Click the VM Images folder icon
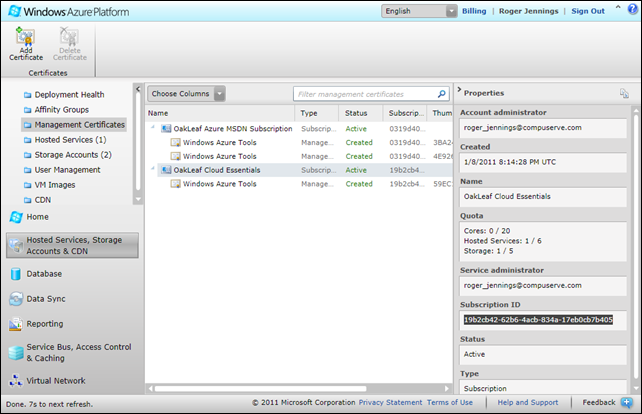Viewport: 642px width, 414px height. (x=27, y=185)
